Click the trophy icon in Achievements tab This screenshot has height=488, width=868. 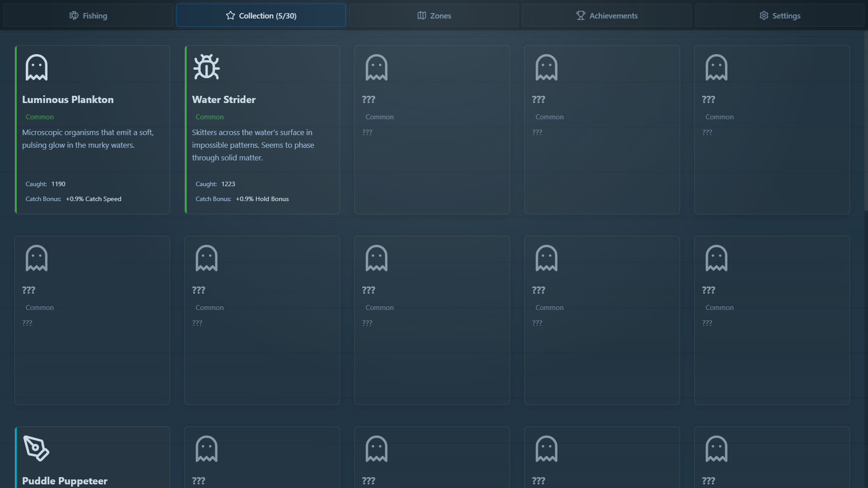click(580, 15)
